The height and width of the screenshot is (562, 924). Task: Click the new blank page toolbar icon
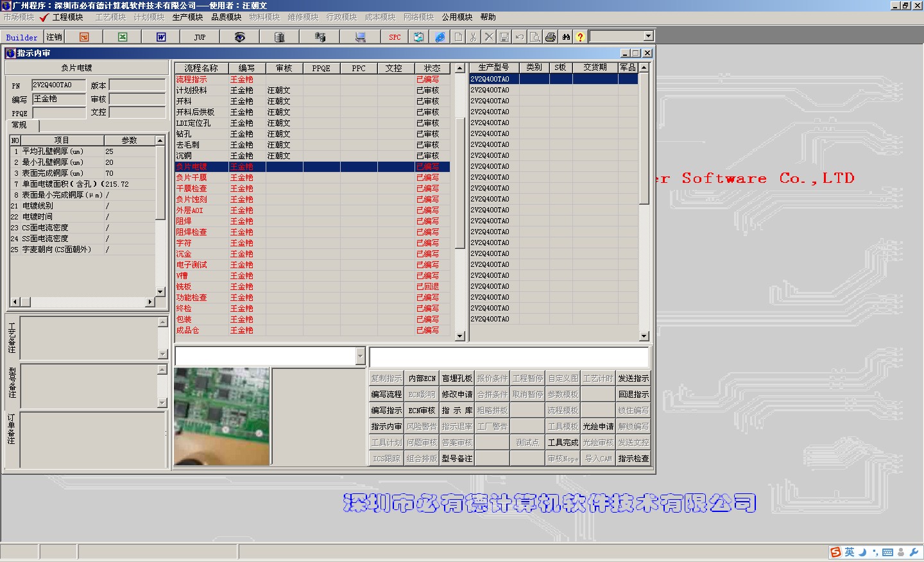[458, 37]
